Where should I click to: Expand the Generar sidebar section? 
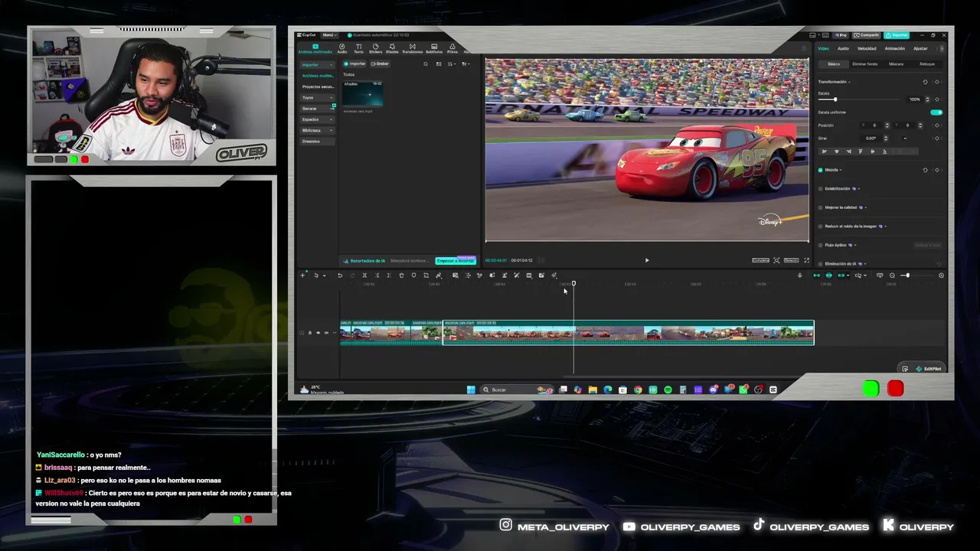pos(317,109)
